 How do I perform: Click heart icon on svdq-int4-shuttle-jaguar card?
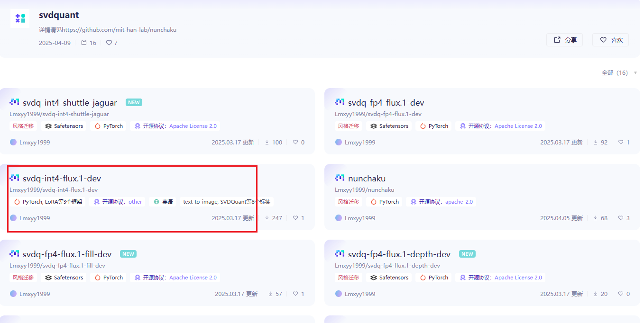click(295, 143)
